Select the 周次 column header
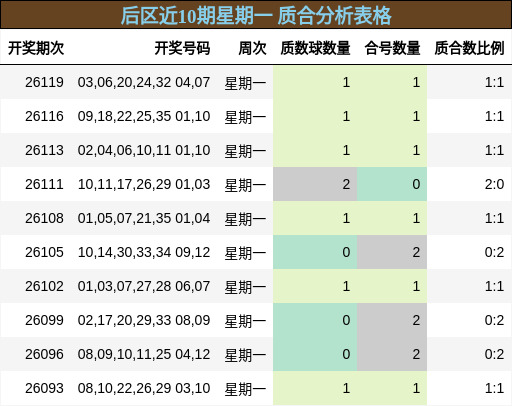 coord(252,48)
